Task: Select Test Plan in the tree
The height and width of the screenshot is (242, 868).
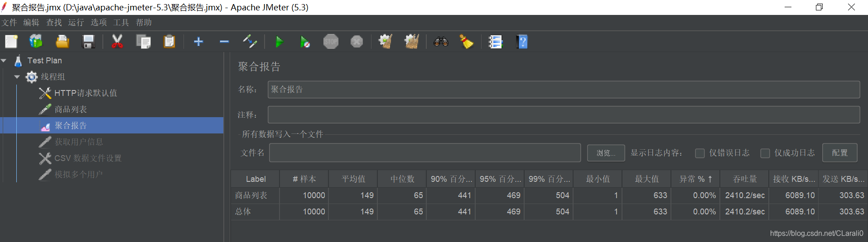Action: point(44,61)
